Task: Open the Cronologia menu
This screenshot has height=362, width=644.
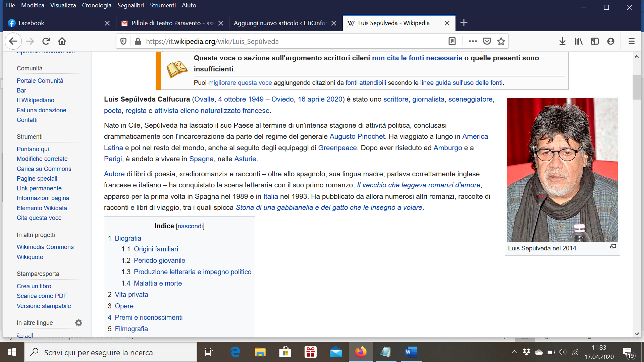Action: point(97,5)
